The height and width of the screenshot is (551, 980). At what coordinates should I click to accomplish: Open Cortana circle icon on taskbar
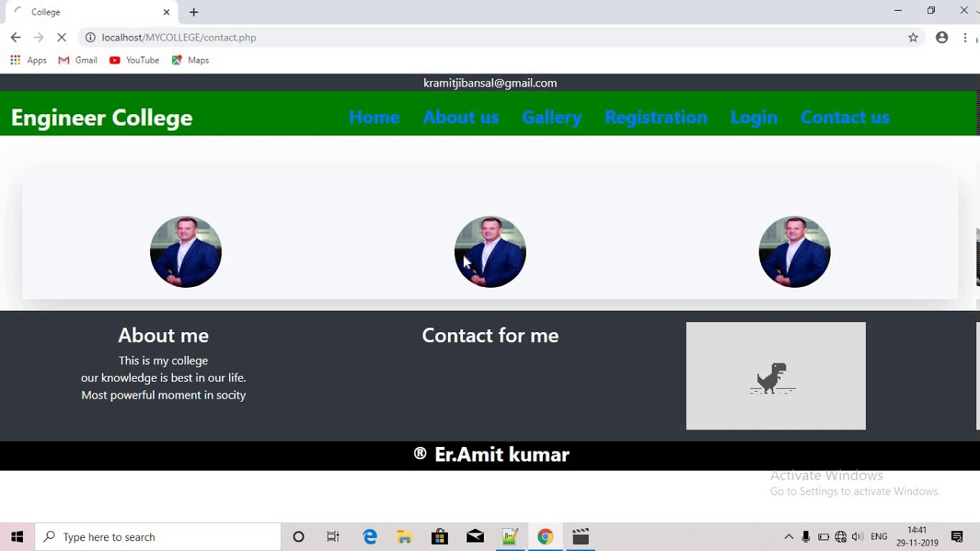point(299,536)
